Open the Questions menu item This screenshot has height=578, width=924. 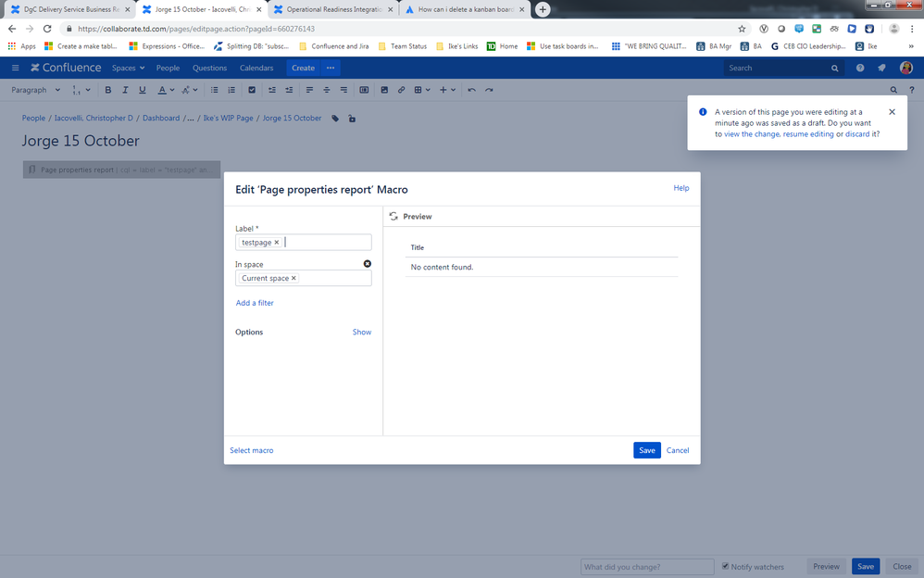[209, 68]
